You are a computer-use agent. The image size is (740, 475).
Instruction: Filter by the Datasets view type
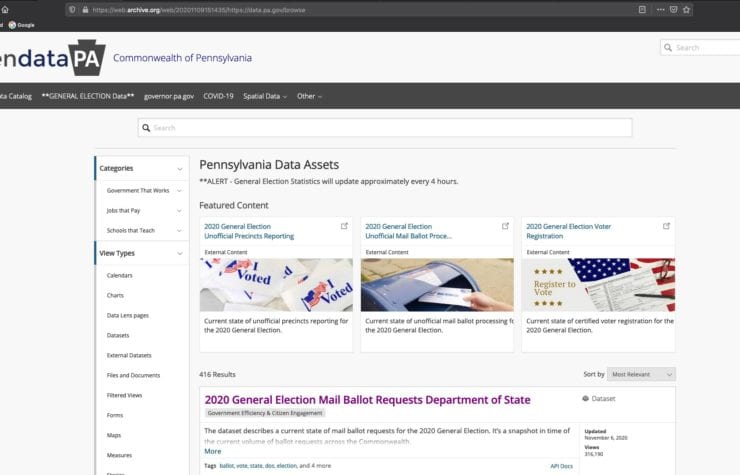(120, 335)
